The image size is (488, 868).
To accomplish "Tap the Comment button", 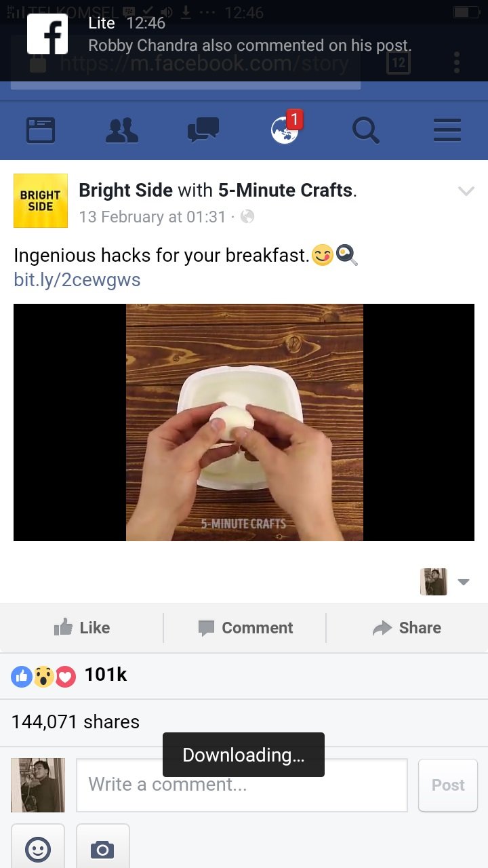I will click(245, 628).
